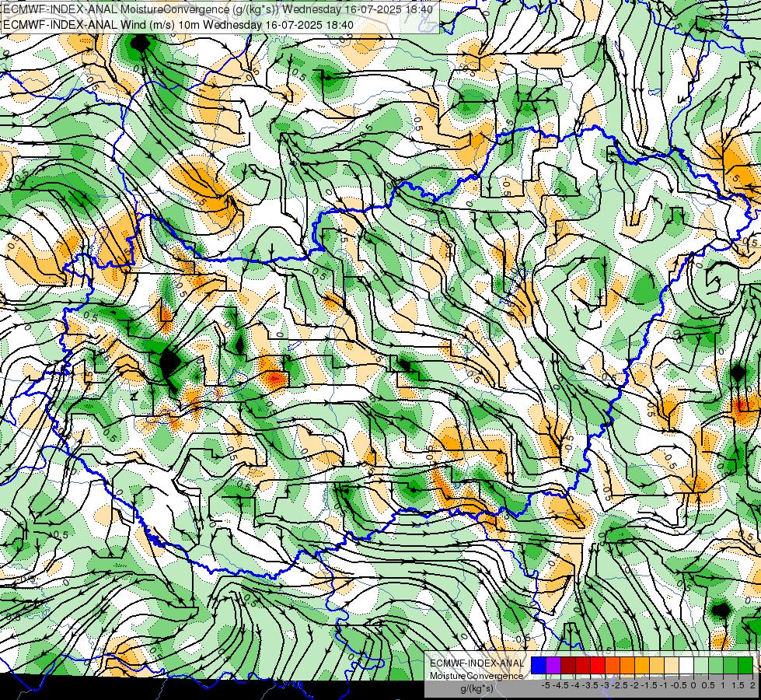Pick legend swatch between 1 and 1.5
Viewport: 761px width, 700px height.
(731, 665)
